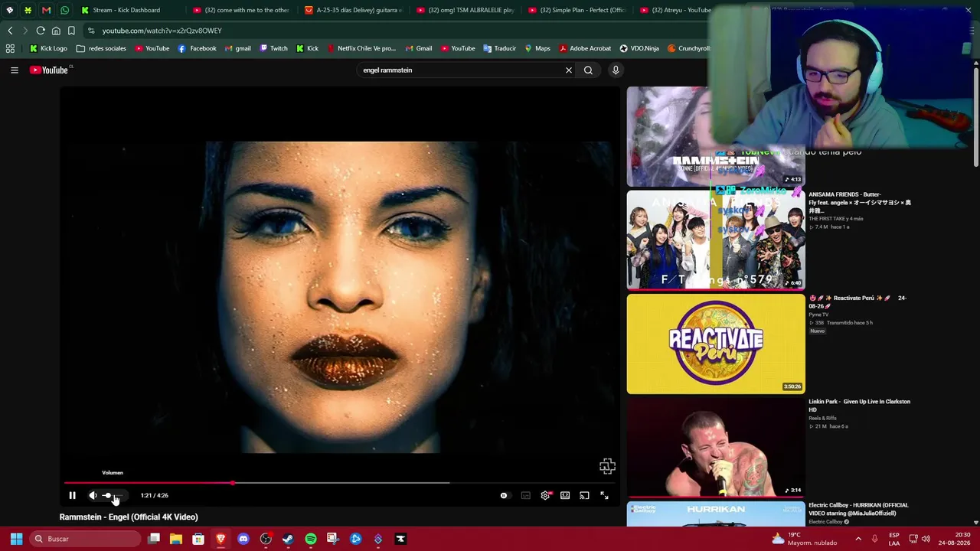Open the Traducir bookmark
The height and width of the screenshot is (551, 980).
point(499,48)
